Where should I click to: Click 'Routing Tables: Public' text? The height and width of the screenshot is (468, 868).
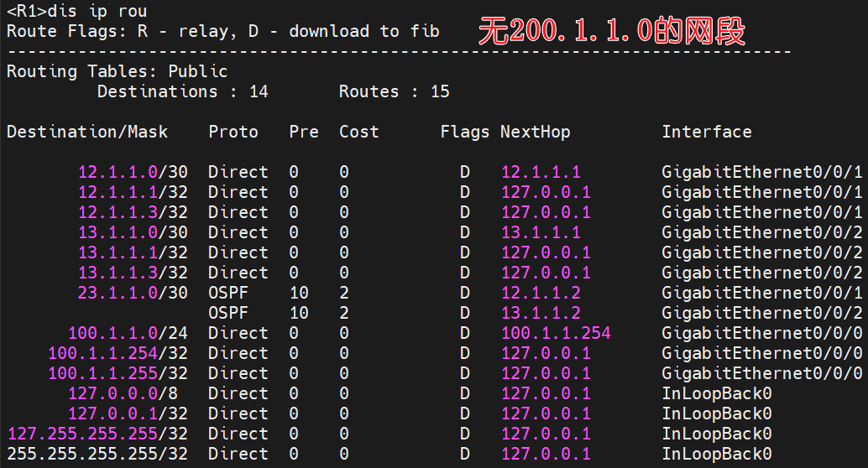tap(117, 71)
